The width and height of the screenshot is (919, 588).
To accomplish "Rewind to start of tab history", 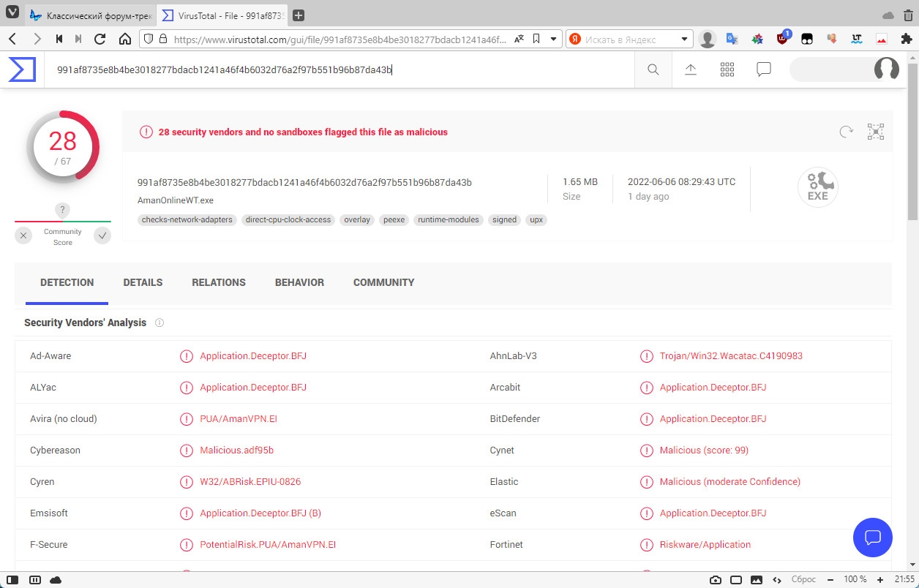I will click(x=59, y=39).
